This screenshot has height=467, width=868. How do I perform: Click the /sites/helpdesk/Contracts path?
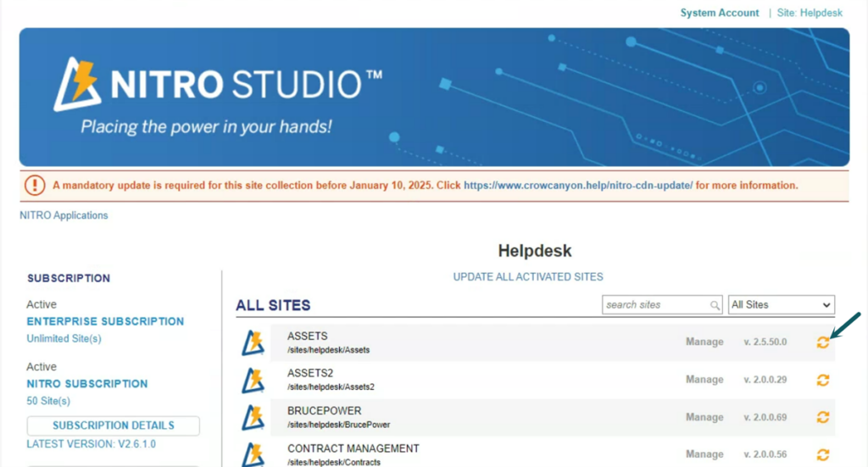[x=334, y=462]
